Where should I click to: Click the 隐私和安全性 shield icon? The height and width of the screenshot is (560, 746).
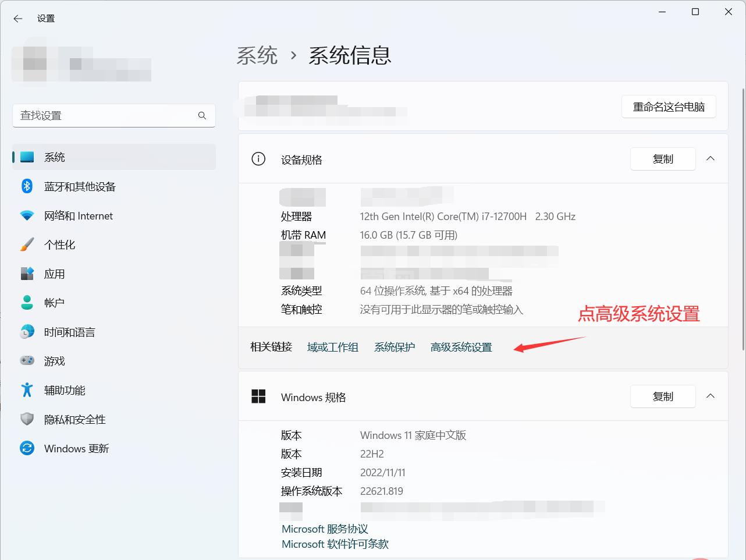tap(27, 419)
